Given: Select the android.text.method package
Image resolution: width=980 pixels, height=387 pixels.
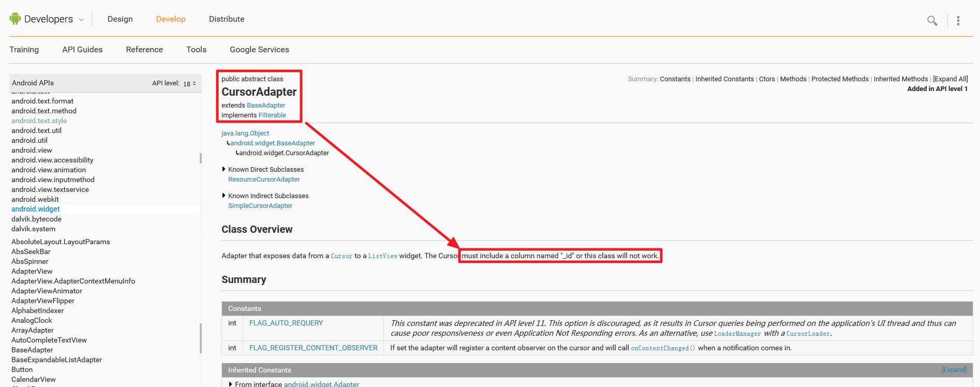Looking at the screenshot, I should tap(44, 111).
